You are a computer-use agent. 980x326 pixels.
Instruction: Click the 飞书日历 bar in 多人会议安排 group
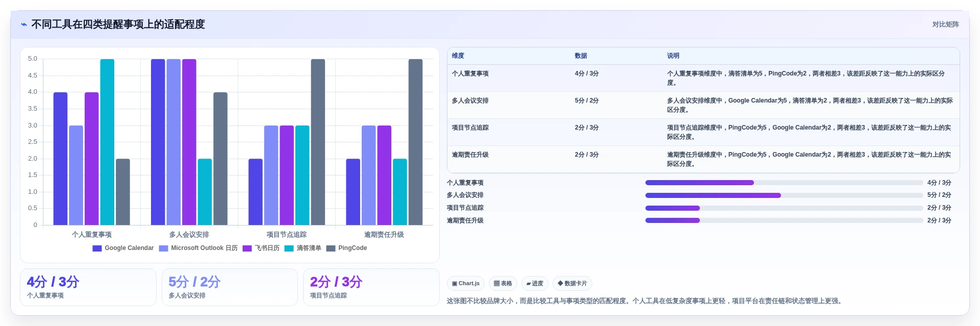(x=189, y=142)
